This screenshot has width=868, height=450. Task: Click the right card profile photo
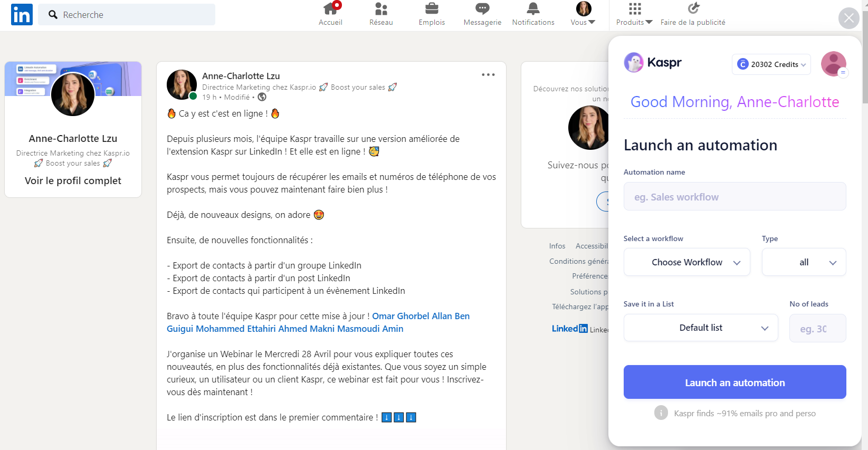(x=588, y=128)
